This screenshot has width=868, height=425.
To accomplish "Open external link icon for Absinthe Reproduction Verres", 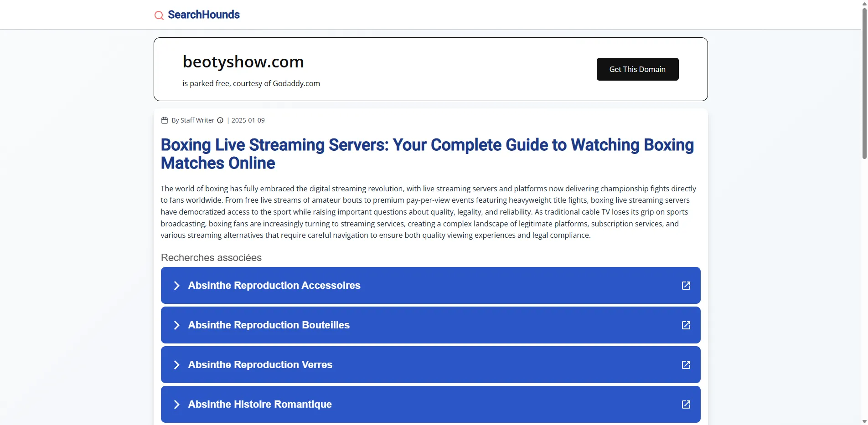I will 686,365.
